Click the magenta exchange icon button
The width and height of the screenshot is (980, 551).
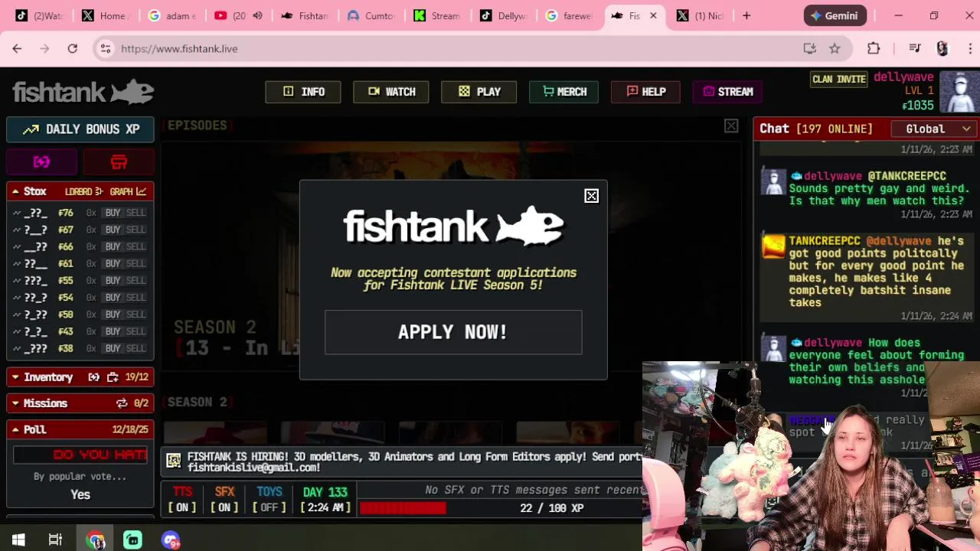click(x=41, y=161)
